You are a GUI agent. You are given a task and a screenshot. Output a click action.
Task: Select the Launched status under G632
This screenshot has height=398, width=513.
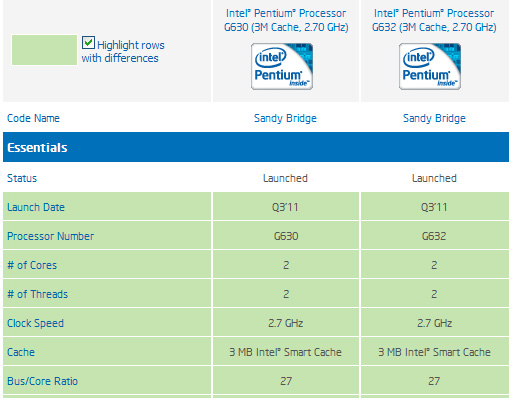click(434, 178)
